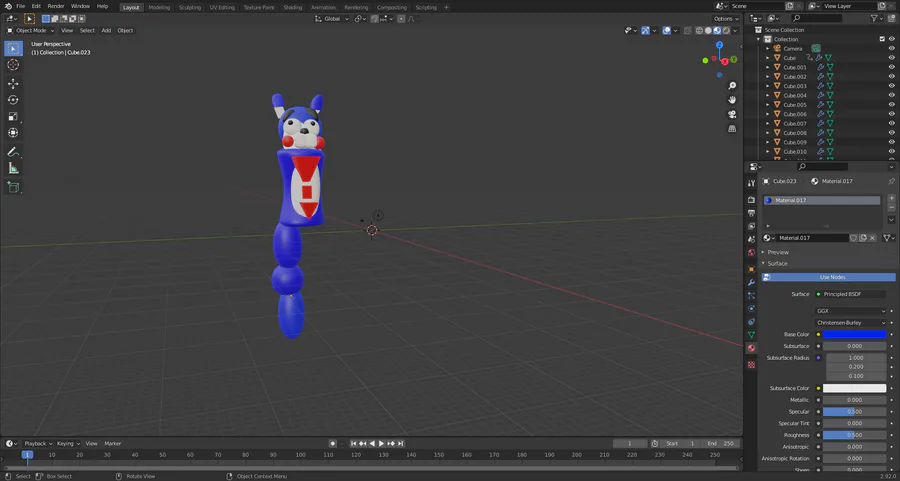Open the Options dropdown
Viewport: 900px width, 481px height.
(x=726, y=19)
